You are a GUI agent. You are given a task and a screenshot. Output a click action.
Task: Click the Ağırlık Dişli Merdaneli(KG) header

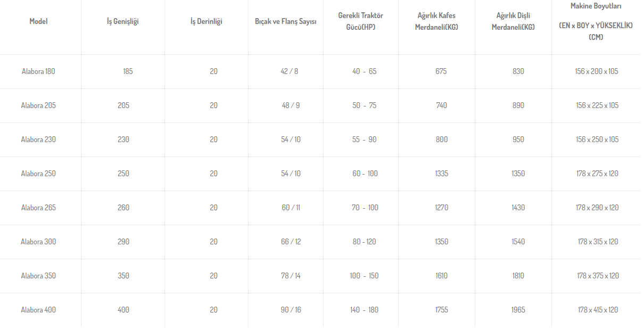click(513, 21)
